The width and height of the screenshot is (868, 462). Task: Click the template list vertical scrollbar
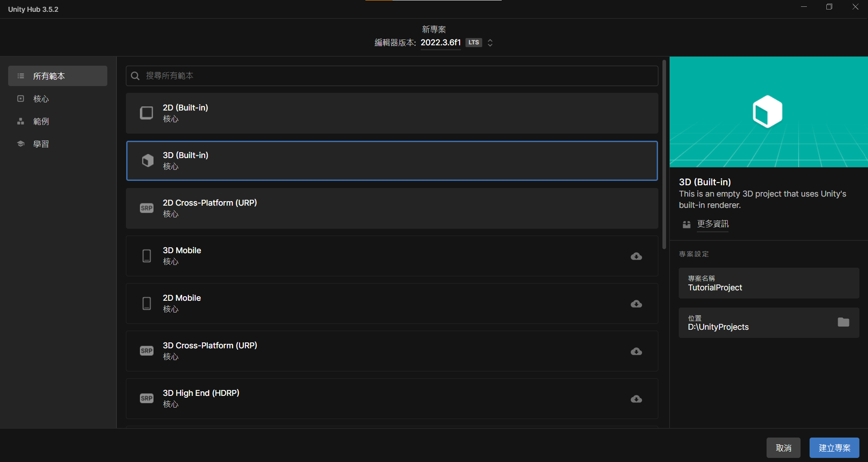[x=664, y=154]
